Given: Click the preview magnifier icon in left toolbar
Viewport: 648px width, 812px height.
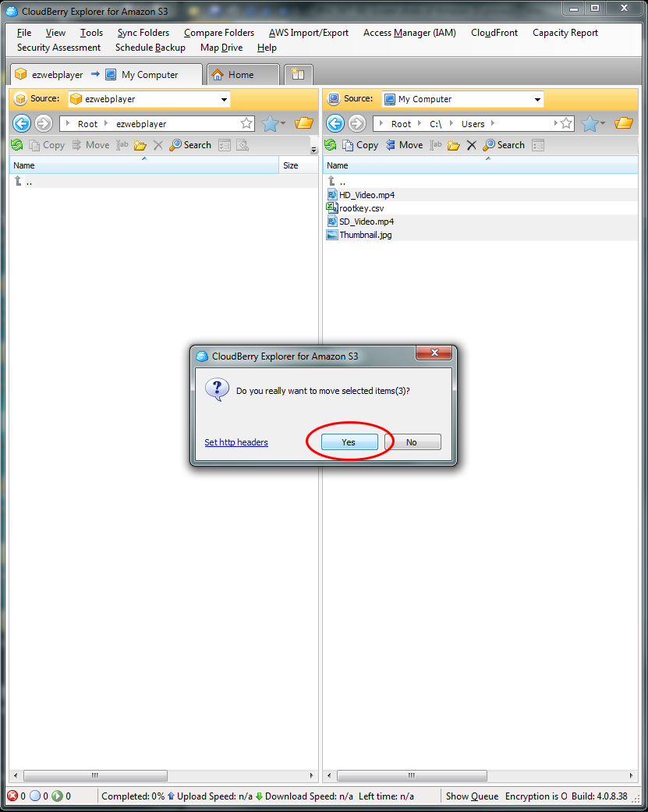Looking at the screenshot, I should pyautogui.click(x=243, y=146).
